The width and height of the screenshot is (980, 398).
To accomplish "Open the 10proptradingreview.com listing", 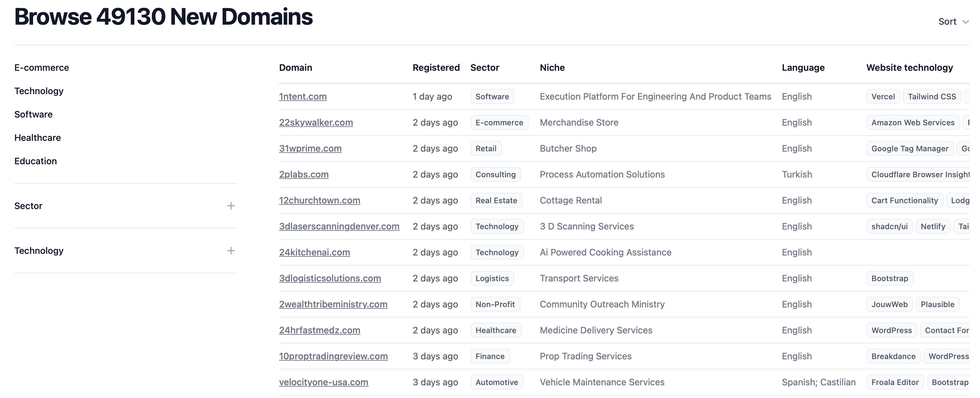I will (333, 356).
